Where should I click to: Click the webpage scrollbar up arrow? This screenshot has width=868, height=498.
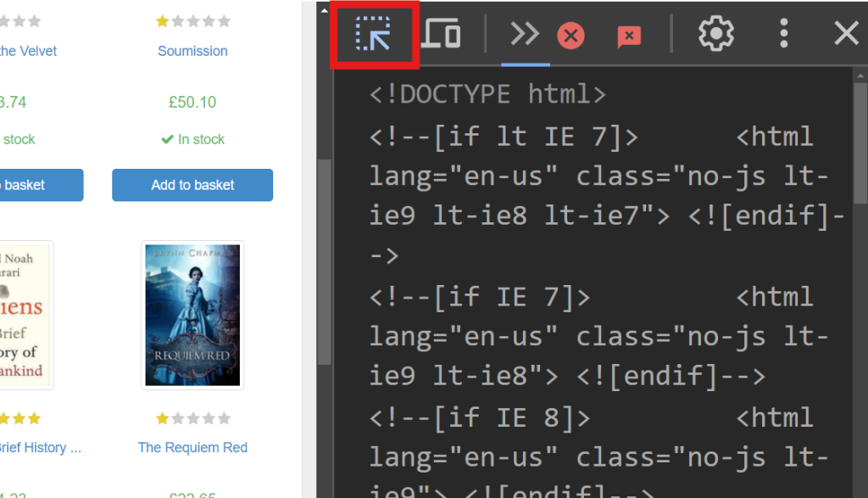pyautogui.click(x=324, y=10)
